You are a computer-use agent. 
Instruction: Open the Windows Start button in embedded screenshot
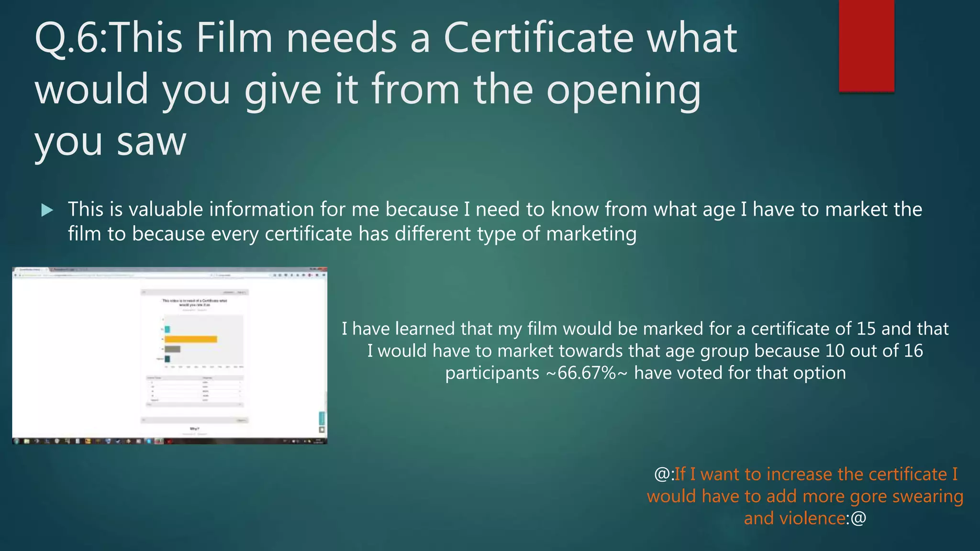(x=17, y=441)
